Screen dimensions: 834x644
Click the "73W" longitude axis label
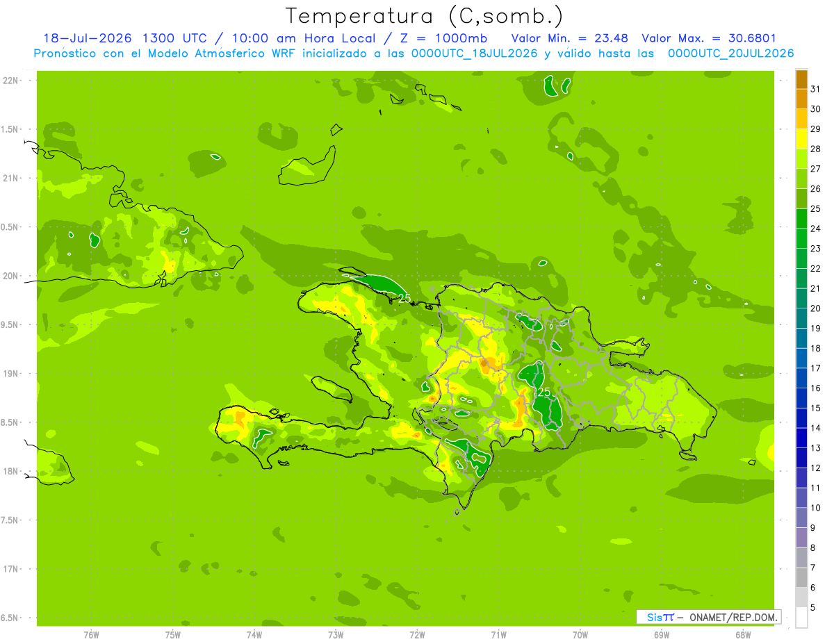click(336, 634)
